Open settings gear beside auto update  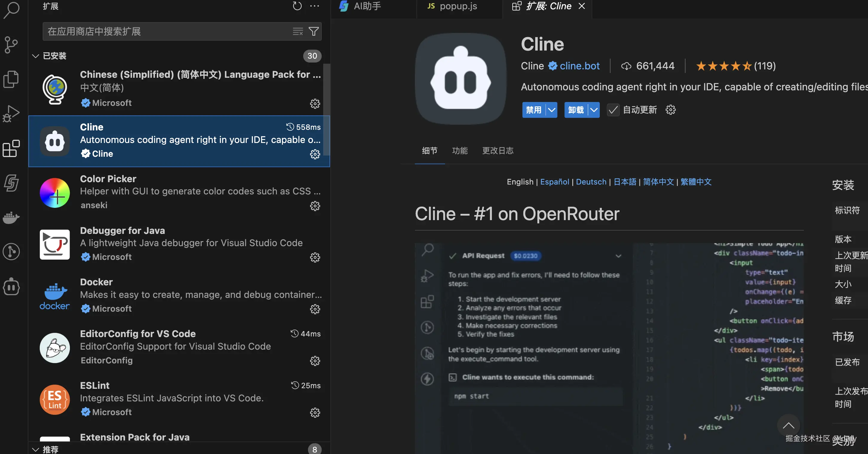coord(671,110)
